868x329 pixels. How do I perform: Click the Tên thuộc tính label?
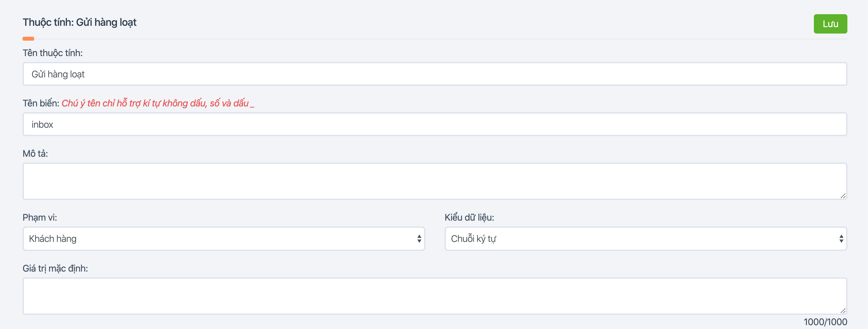(x=53, y=53)
